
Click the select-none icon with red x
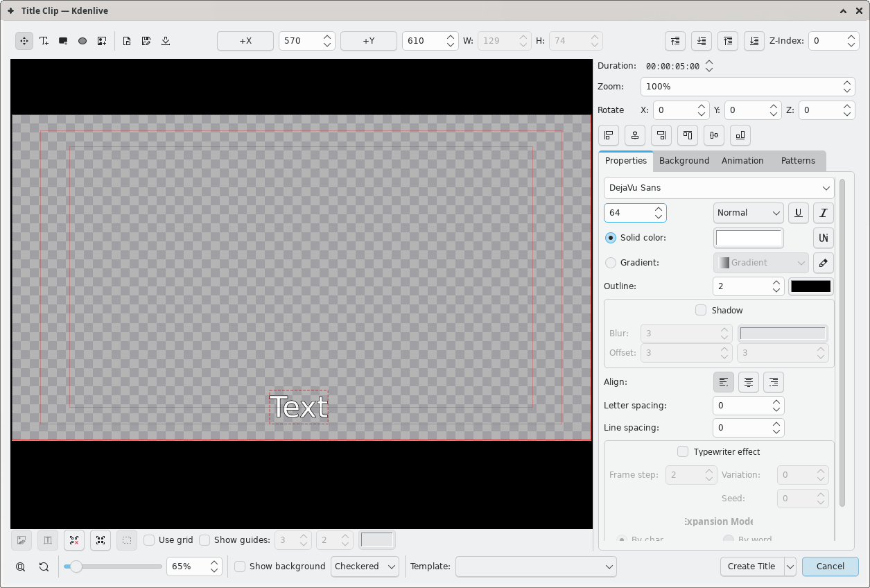coord(74,540)
